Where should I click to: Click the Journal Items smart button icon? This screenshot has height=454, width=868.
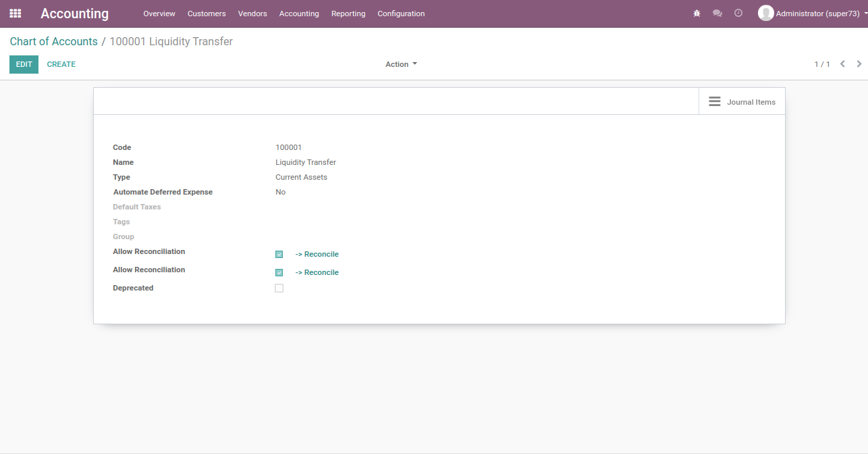715,101
